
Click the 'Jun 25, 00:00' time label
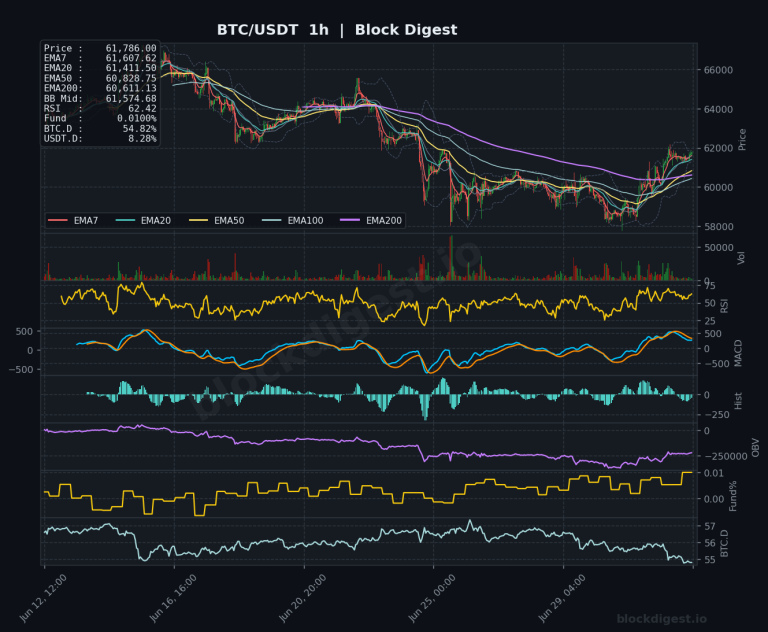point(432,598)
